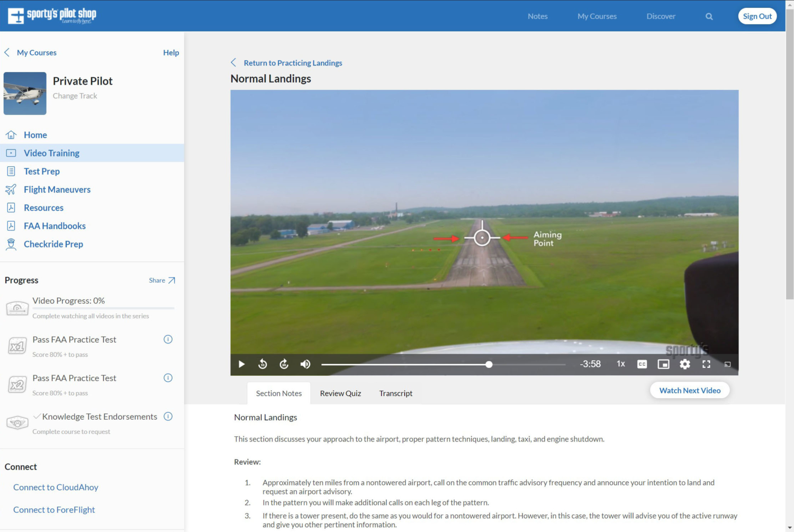794x532 pixels.
Task: Rewind the video 10 seconds
Action: pos(263,364)
